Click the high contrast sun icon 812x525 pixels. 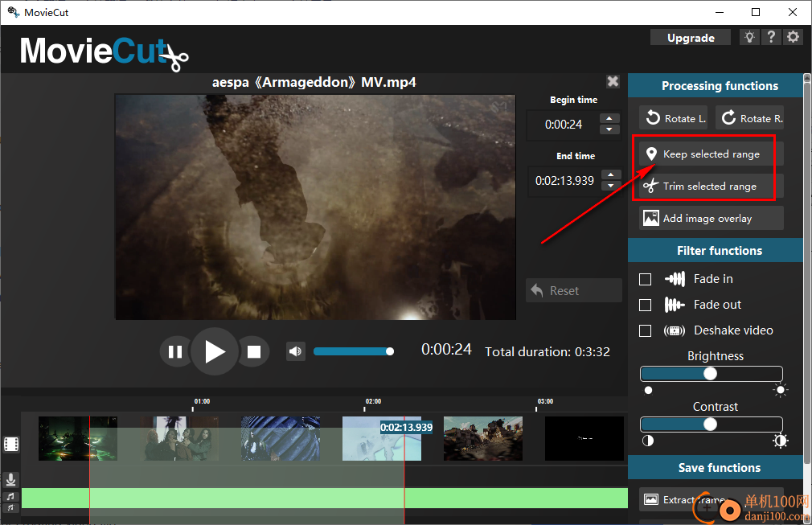pos(780,441)
